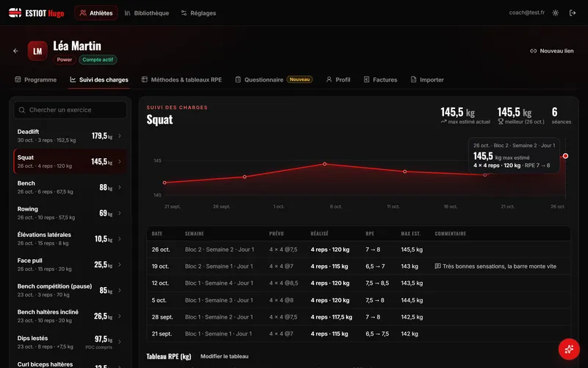Click the LM athlete avatar
This screenshot has width=588, height=368.
click(37, 51)
